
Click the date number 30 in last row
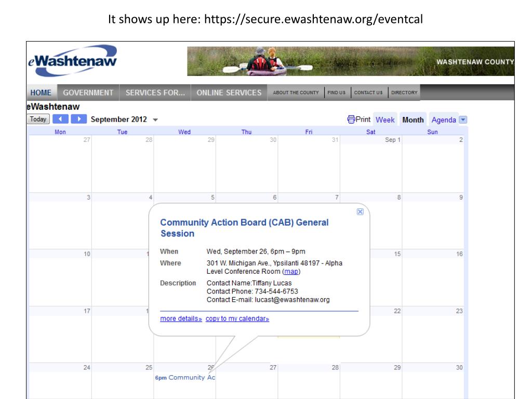[459, 367]
